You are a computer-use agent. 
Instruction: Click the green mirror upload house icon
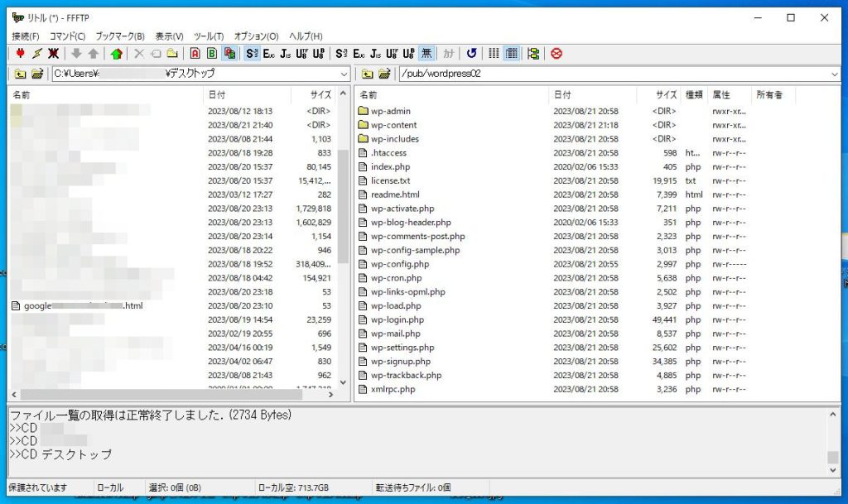point(117,54)
